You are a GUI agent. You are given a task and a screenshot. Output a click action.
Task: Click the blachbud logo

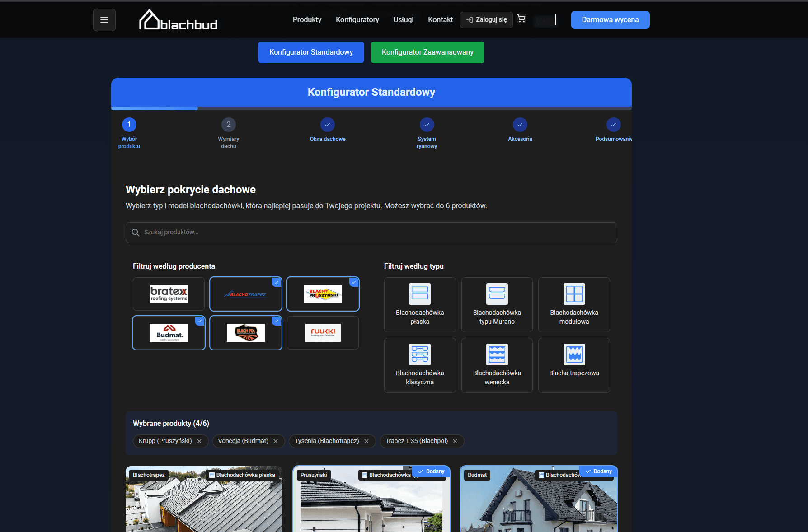pos(178,20)
